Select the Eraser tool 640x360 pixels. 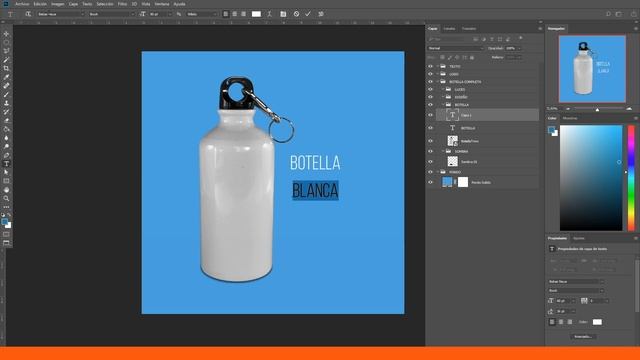point(6,120)
